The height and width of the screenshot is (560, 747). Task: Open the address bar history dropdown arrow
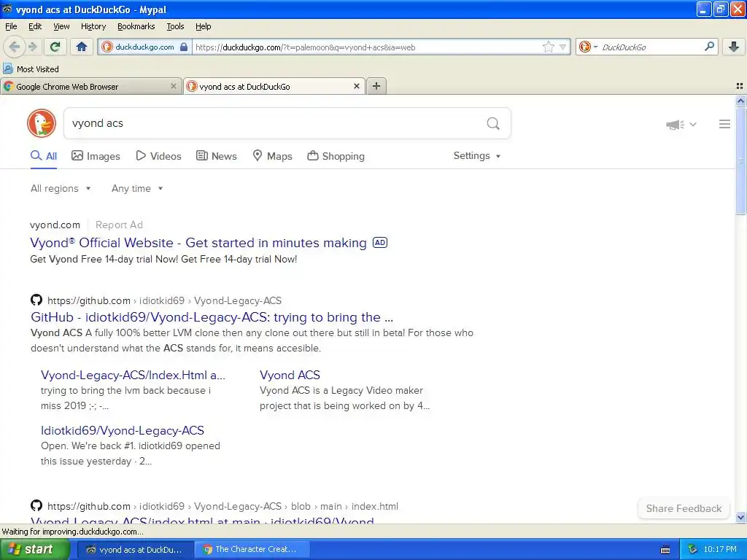pos(562,47)
